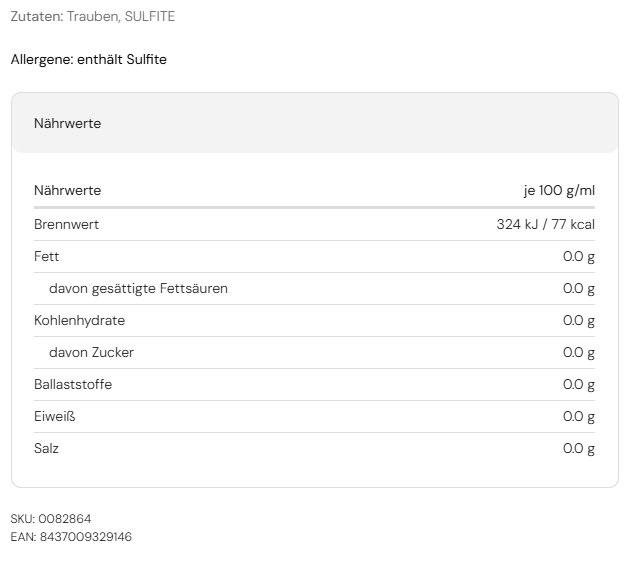Collapse the Nährwerte panel header

(314, 123)
